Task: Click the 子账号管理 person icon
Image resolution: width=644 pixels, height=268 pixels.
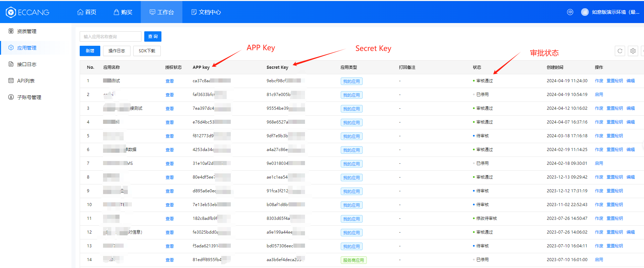Action: pos(11,97)
